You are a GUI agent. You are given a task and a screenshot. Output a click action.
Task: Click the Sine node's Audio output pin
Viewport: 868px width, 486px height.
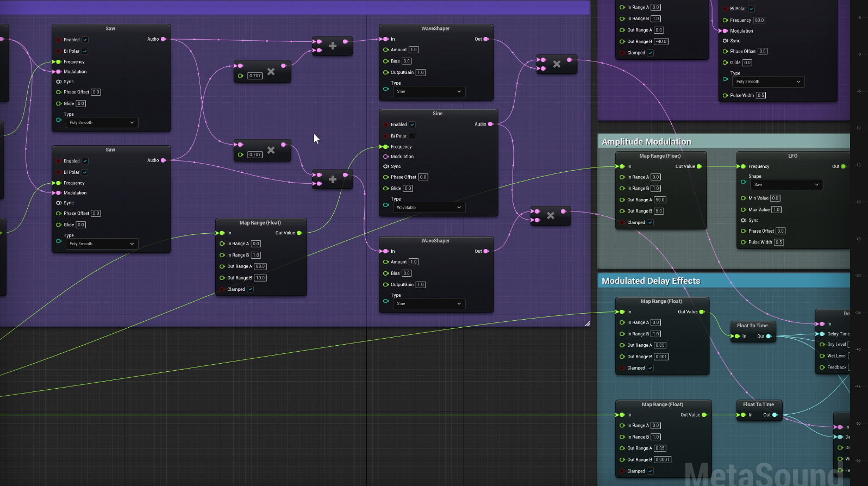490,124
